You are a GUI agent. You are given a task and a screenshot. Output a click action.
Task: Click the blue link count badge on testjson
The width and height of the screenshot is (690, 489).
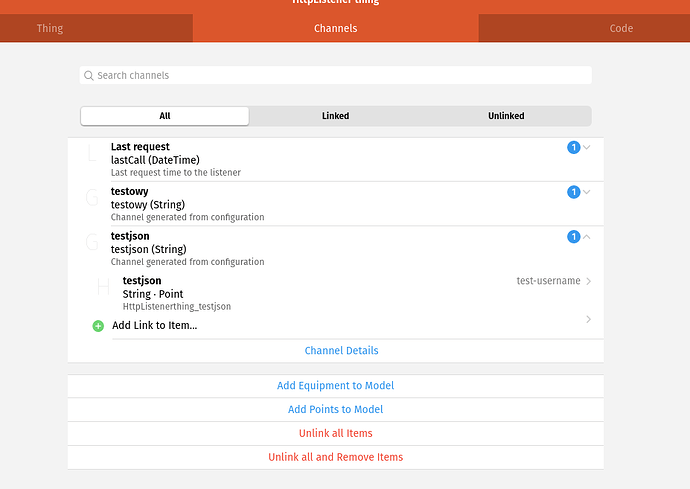(x=573, y=237)
